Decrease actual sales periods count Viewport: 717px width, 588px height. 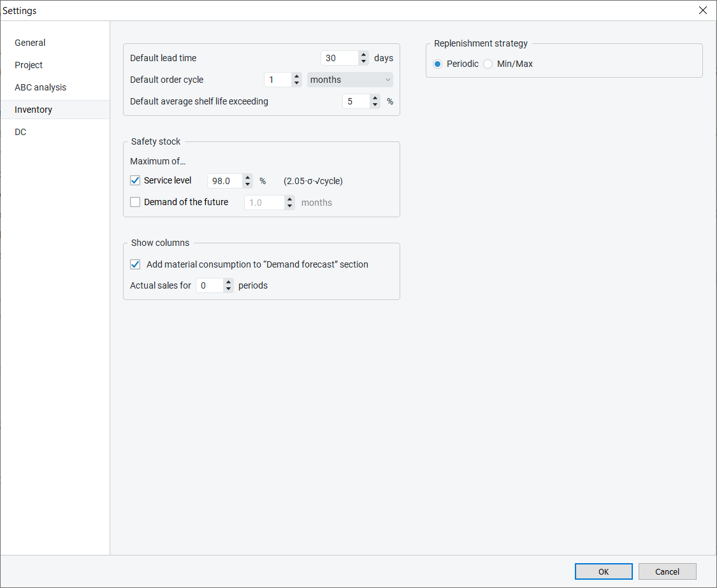(x=228, y=289)
